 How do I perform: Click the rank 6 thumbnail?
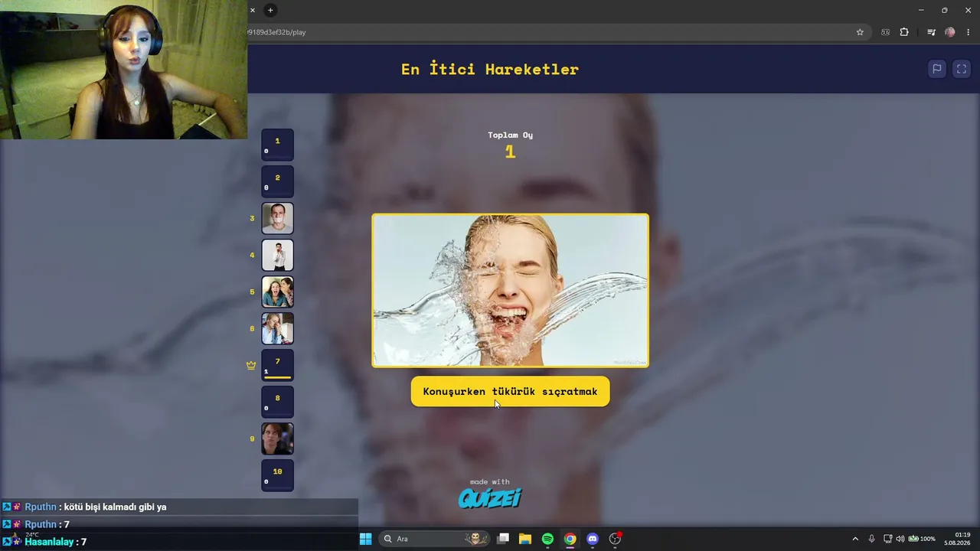tap(277, 328)
